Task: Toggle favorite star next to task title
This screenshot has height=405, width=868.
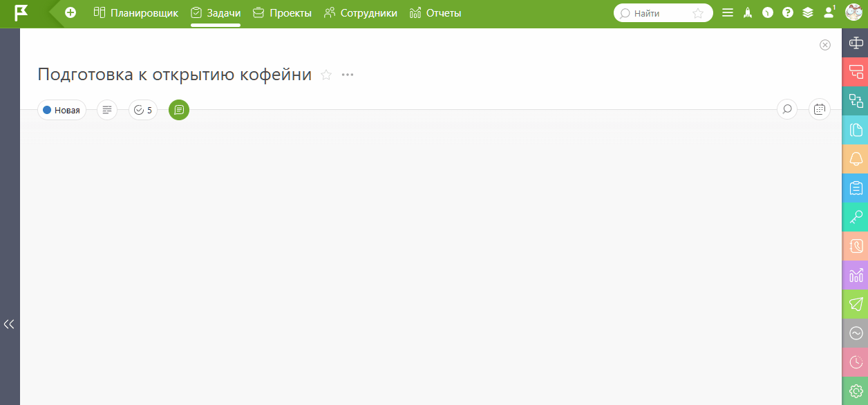Action: coord(326,75)
